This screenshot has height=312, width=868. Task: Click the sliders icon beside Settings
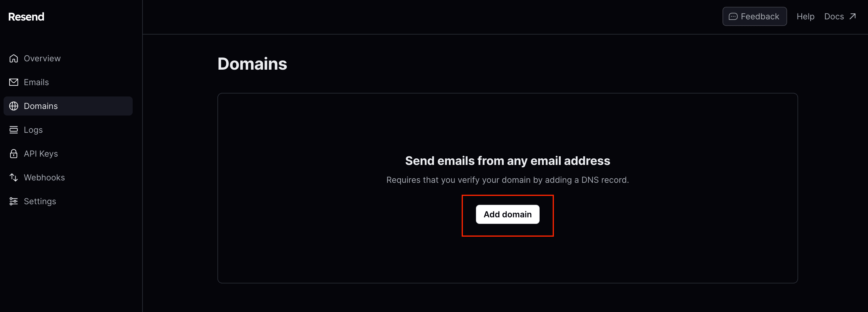click(13, 201)
